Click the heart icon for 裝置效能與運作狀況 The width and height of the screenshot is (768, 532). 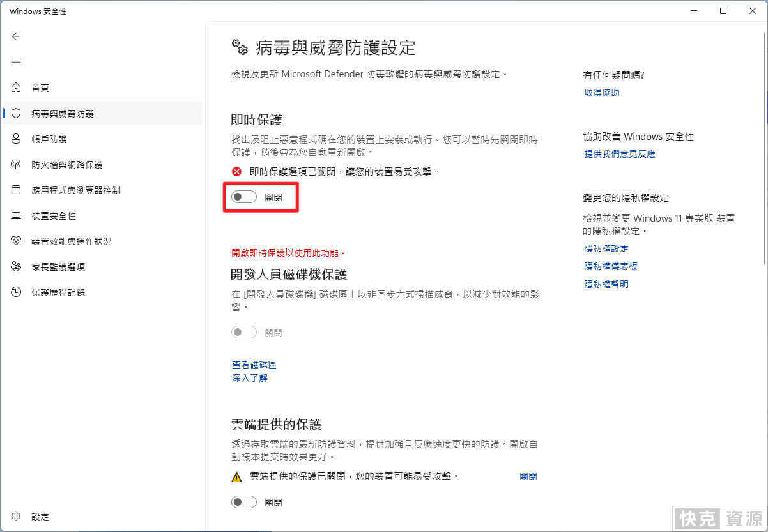[17, 241]
